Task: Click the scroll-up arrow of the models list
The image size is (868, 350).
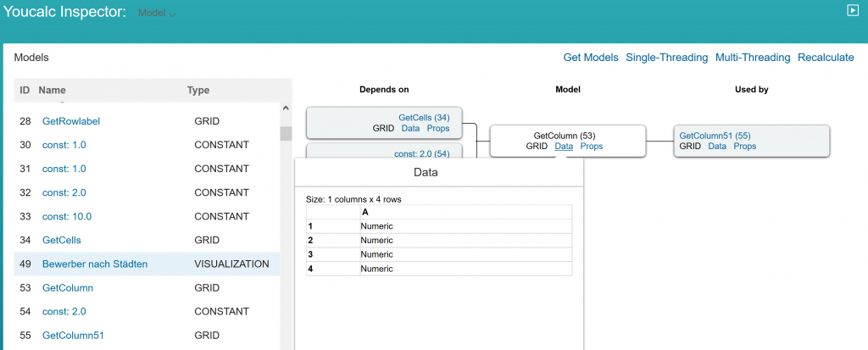Action: [286, 108]
